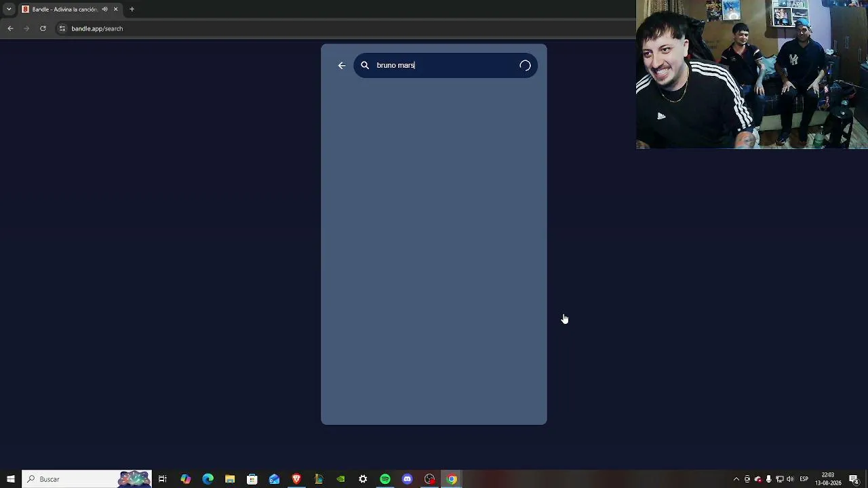Open the notification center
The image size is (868, 488).
pyautogui.click(x=854, y=479)
